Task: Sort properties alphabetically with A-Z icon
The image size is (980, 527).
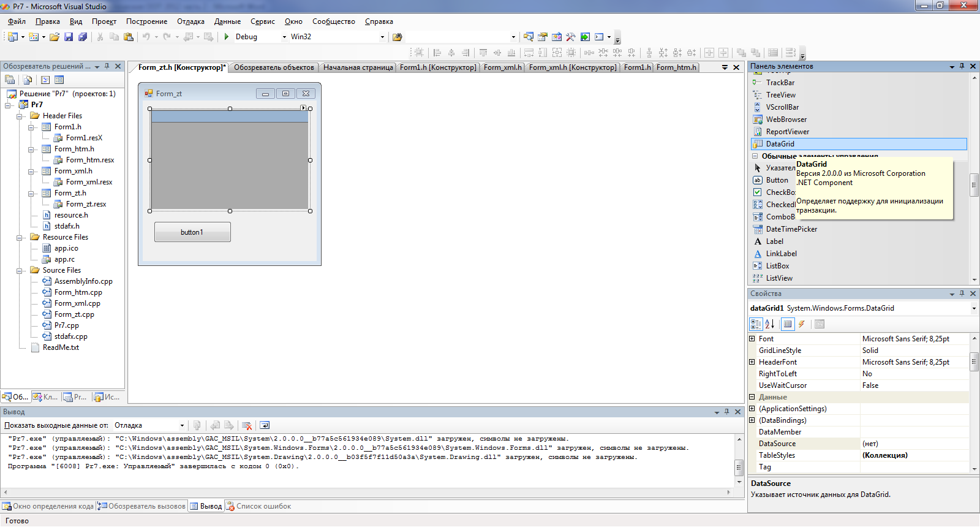Action: tap(770, 324)
